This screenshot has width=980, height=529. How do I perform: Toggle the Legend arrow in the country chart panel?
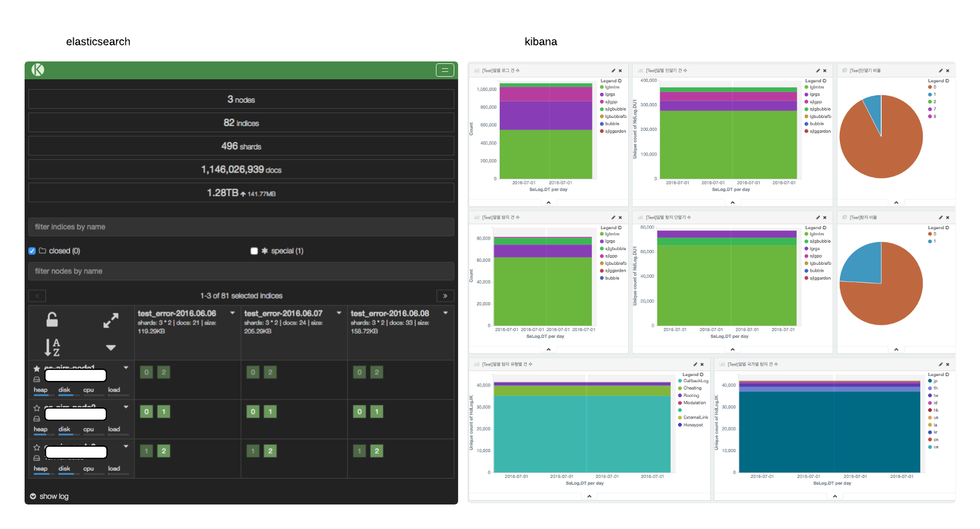(x=947, y=374)
